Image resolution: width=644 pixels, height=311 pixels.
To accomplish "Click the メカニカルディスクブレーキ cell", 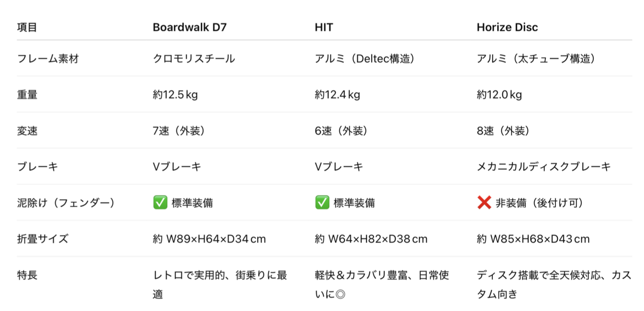I will 543,167.
